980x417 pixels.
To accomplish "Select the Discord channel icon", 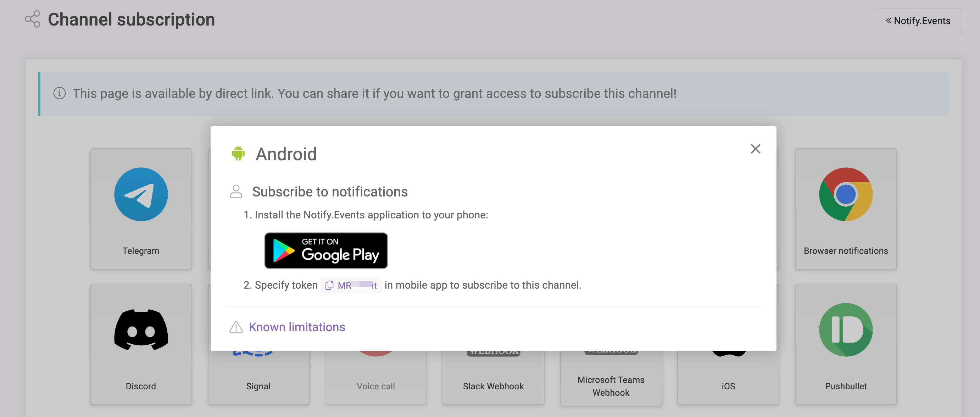I will pyautogui.click(x=141, y=329).
